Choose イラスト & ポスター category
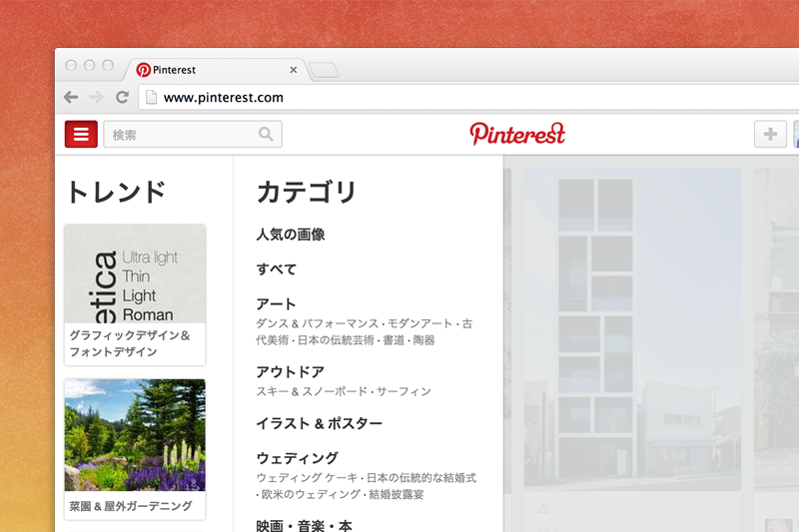Viewport: 799px width, 532px height. pyautogui.click(x=319, y=424)
